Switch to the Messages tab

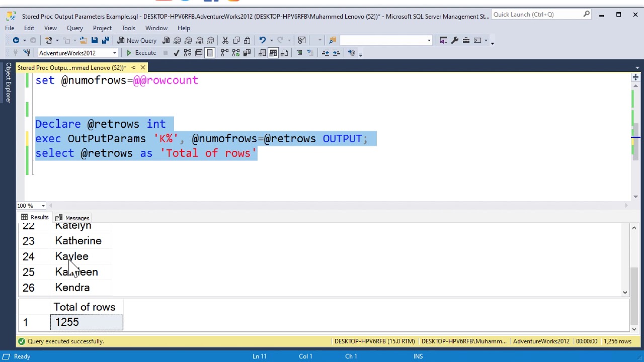click(x=72, y=218)
